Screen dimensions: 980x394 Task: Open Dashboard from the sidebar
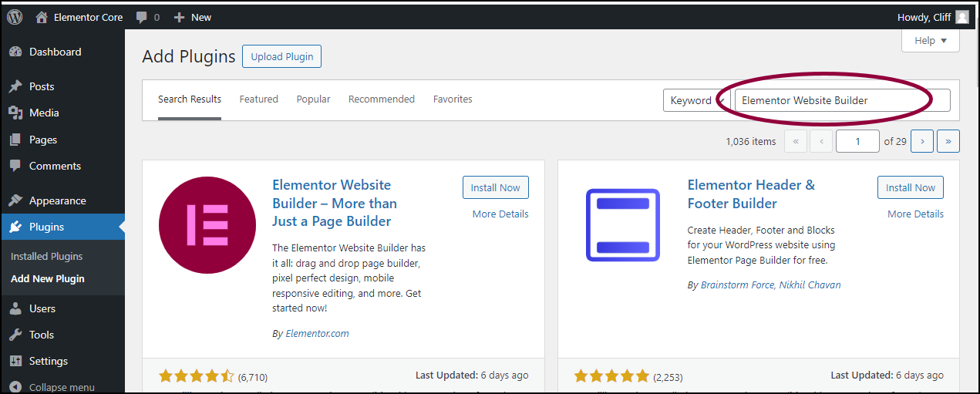[55, 52]
